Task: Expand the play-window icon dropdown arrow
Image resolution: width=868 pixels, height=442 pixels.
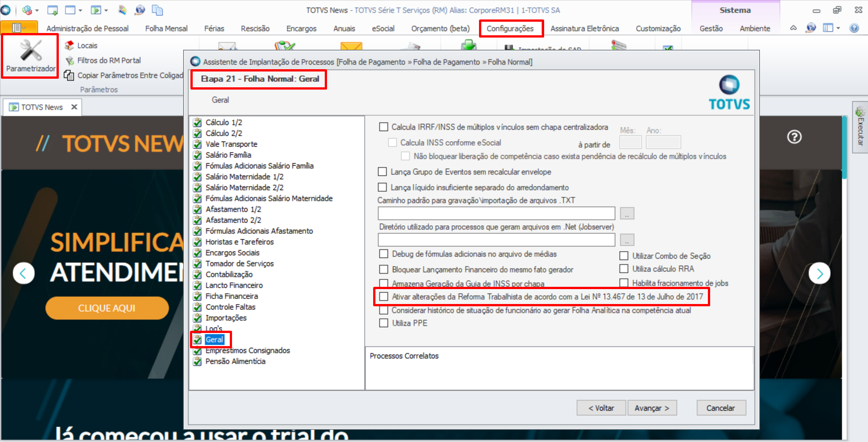Action: pyautogui.click(x=106, y=10)
